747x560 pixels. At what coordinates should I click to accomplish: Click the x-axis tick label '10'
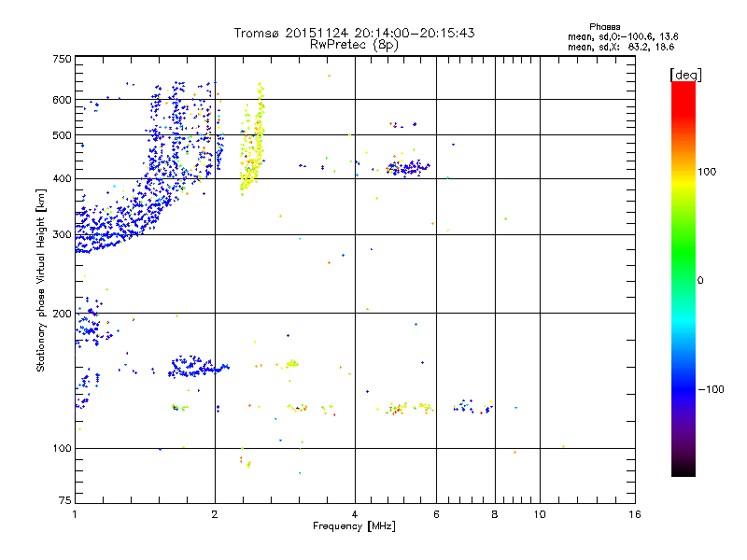(x=540, y=514)
